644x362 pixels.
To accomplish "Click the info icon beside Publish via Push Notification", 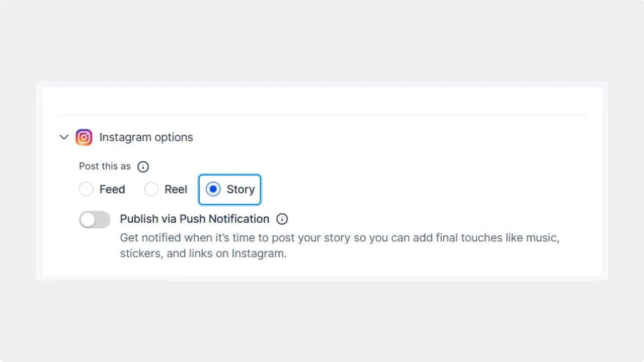I will click(x=282, y=219).
